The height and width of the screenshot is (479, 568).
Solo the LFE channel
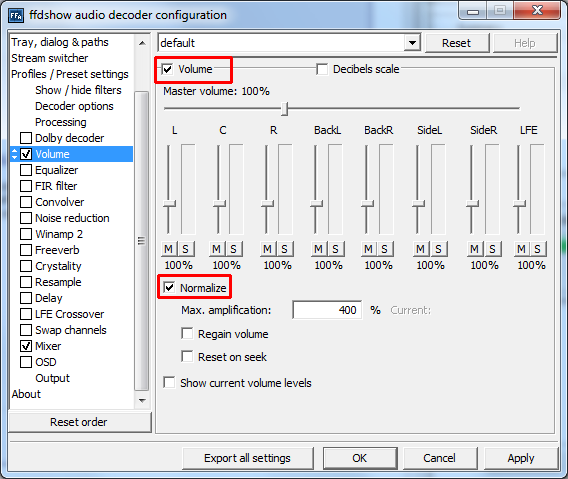pos(538,249)
